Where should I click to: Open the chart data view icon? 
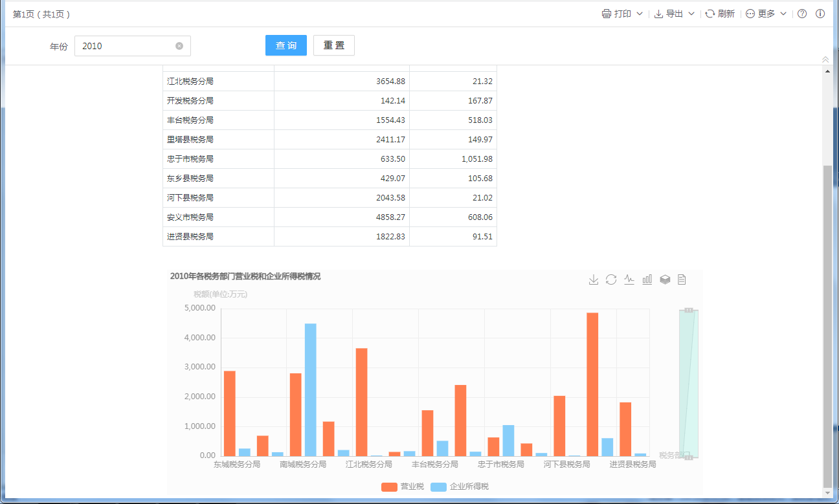pos(682,279)
